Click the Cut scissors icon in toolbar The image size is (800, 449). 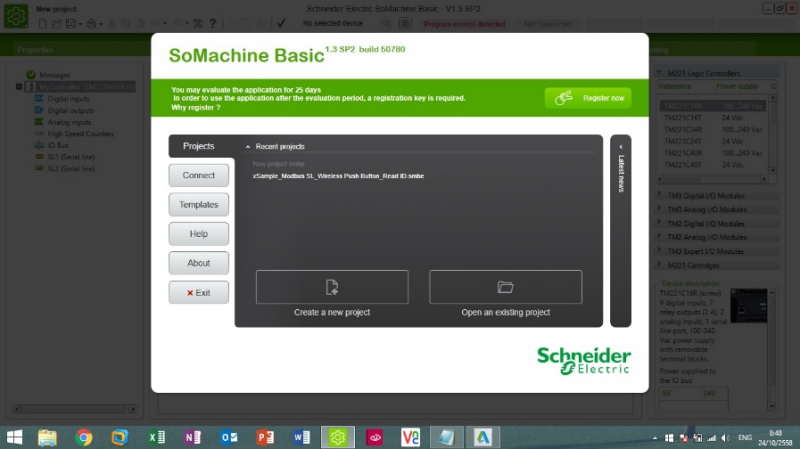point(112,23)
